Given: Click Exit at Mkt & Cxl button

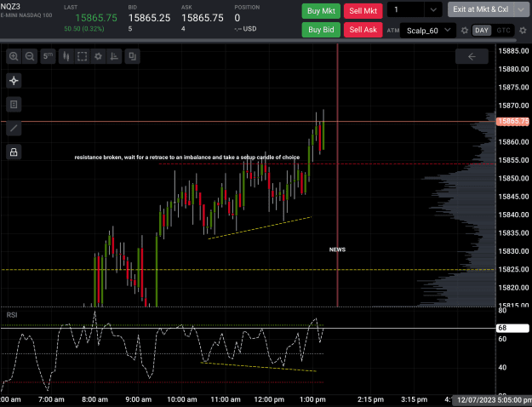Looking at the screenshot, I should coord(481,9).
